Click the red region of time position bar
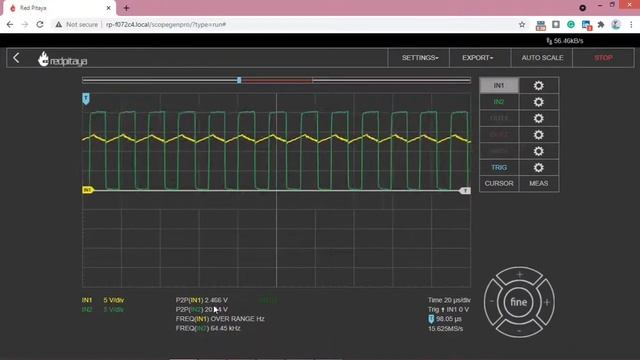Viewport: 640px width, 360px height. point(277,80)
